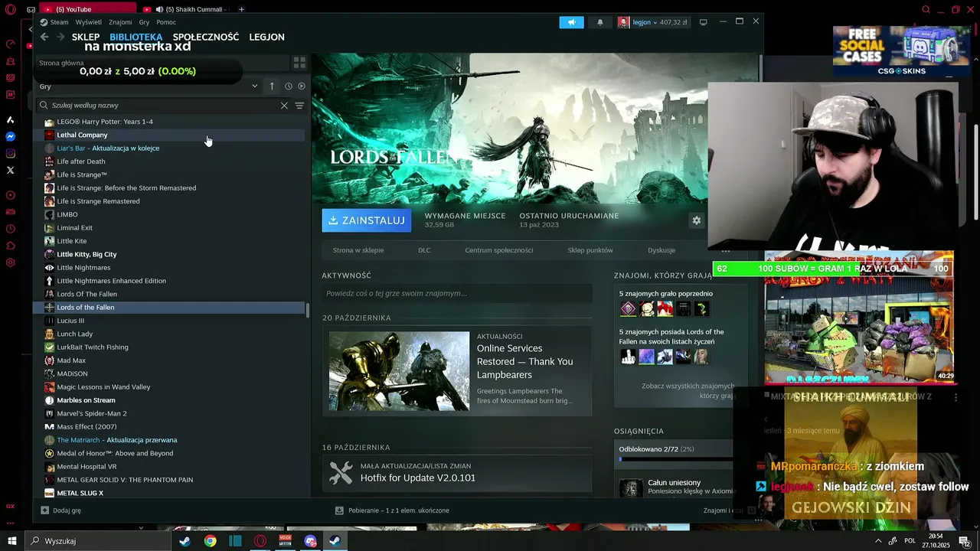Select Marvel's Spider-Man 2 in the list
This screenshot has width=980, height=551.
coord(168,413)
